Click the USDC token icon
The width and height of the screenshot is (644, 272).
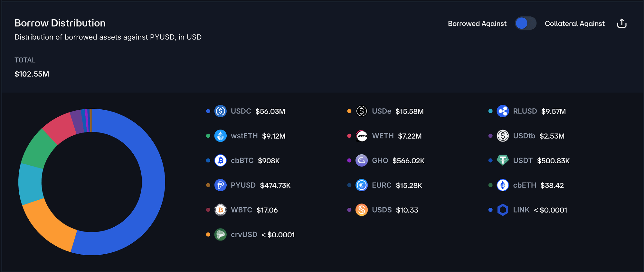(221, 111)
